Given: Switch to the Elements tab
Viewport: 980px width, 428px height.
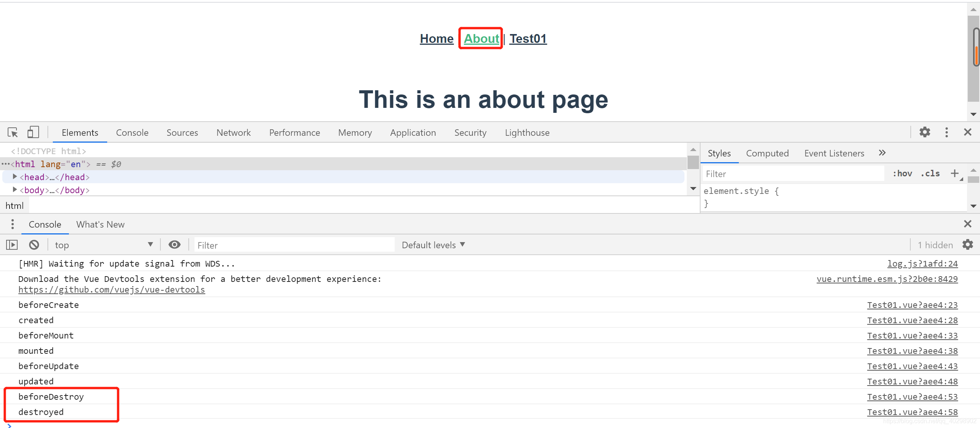Looking at the screenshot, I should 80,132.
